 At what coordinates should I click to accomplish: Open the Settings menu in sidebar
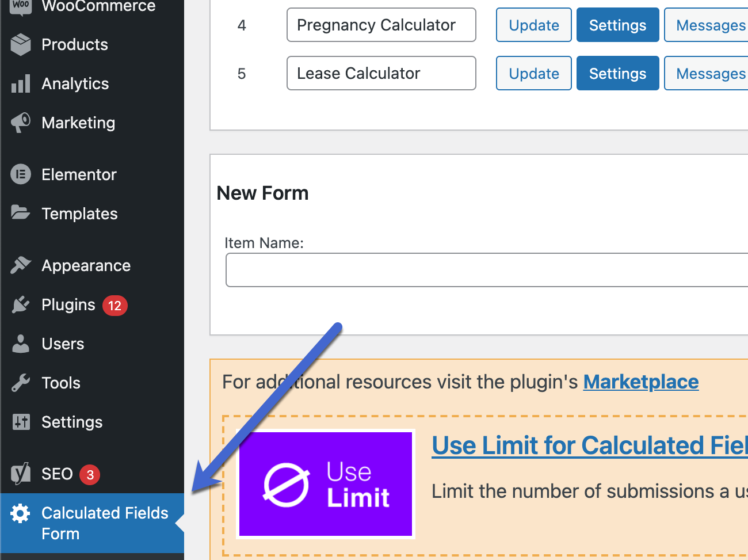coord(72,422)
